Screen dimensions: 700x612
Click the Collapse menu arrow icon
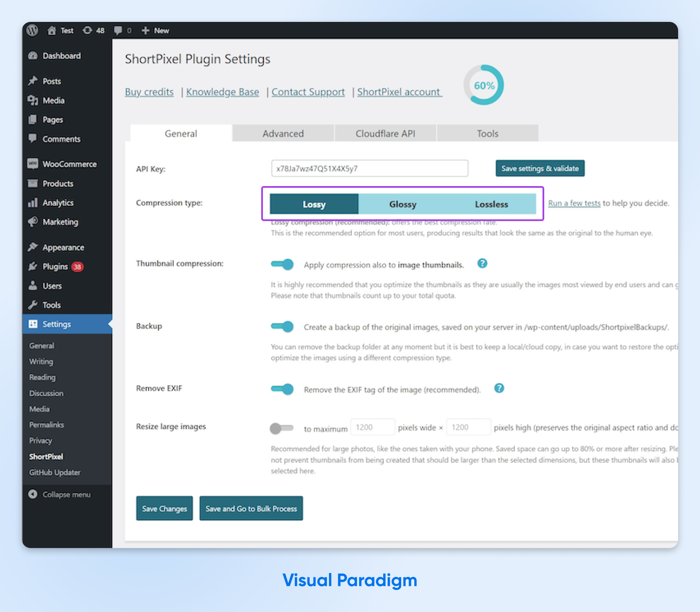coord(33,494)
